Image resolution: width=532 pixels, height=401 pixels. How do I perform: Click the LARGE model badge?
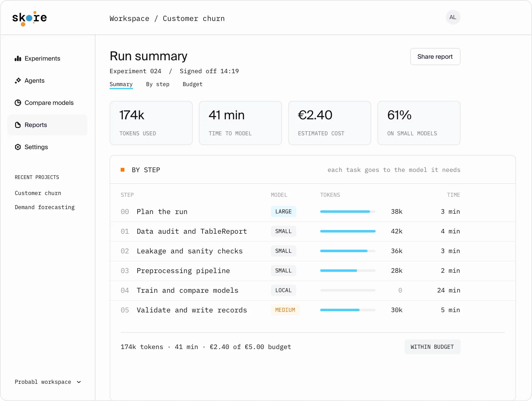point(283,212)
